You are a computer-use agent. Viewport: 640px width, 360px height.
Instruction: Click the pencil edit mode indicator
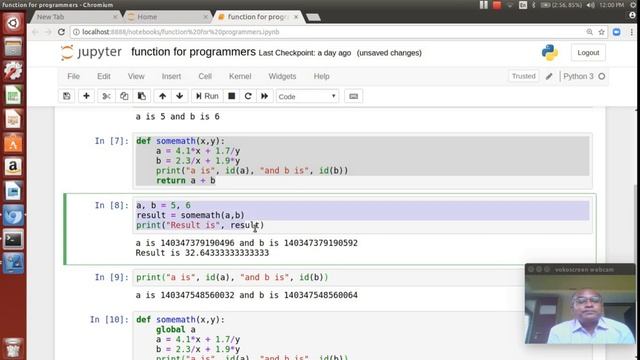[549, 76]
